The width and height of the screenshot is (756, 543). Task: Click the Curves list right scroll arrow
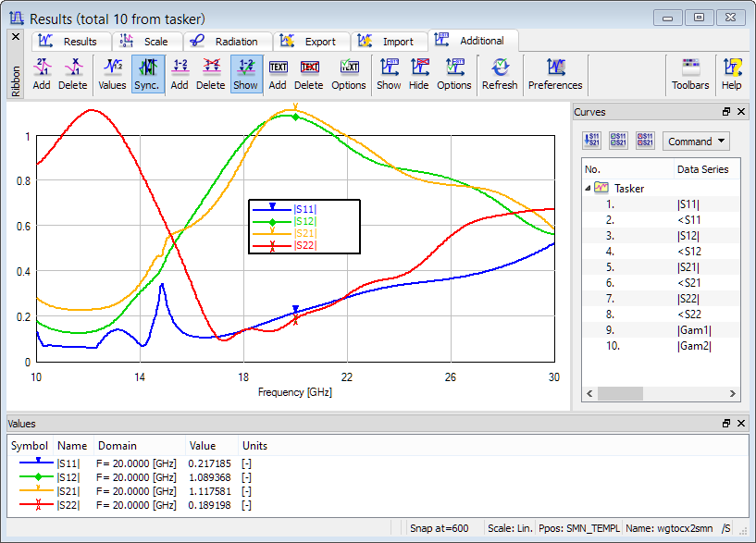tap(732, 394)
